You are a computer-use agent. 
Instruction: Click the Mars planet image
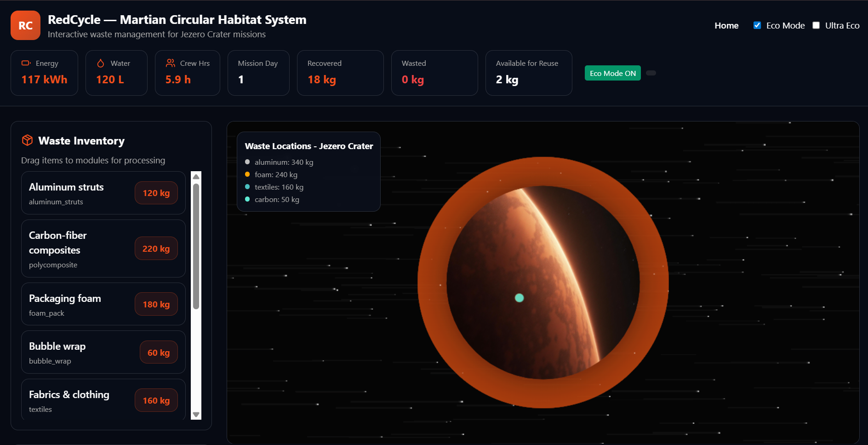(543, 282)
